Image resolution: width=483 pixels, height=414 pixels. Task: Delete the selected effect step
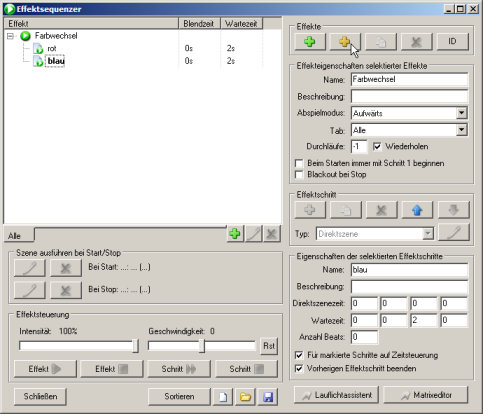pyautogui.click(x=381, y=210)
